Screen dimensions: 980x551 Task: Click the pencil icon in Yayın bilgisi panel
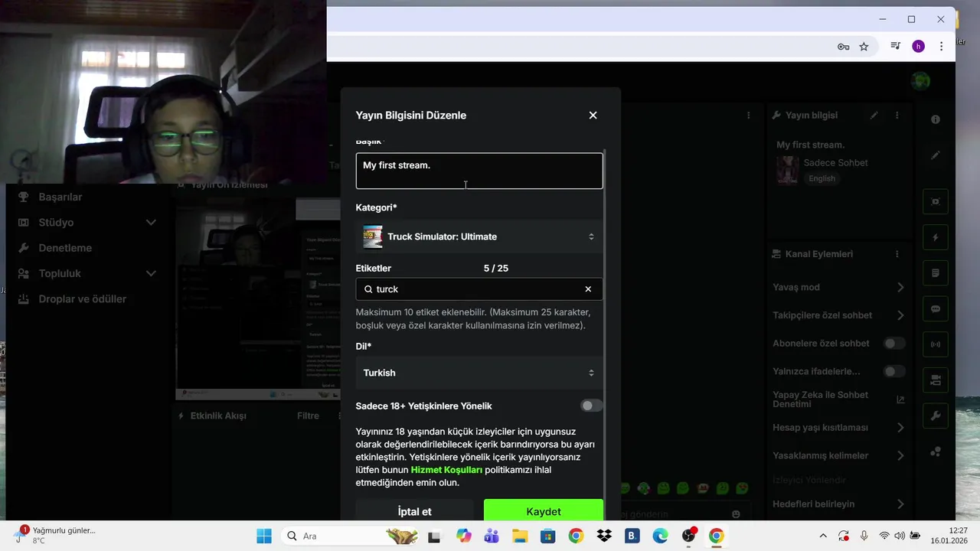[874, 116]
